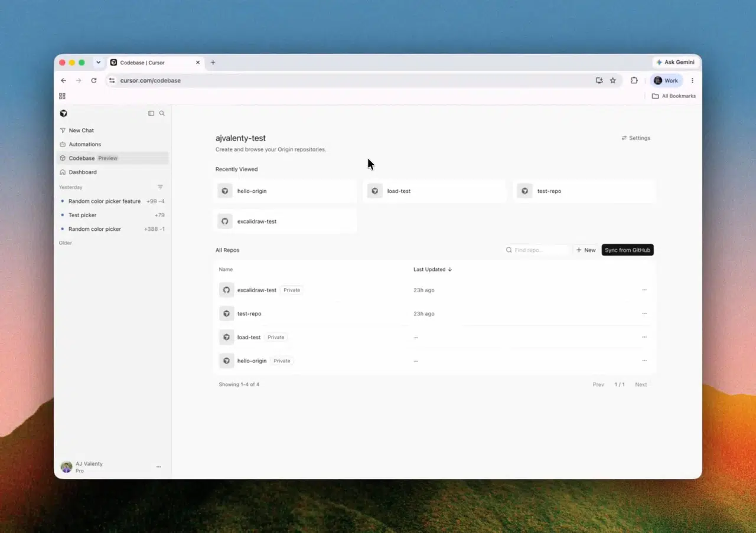
Task: Click install app icon in address bar
Action: (x=599, y=80)
